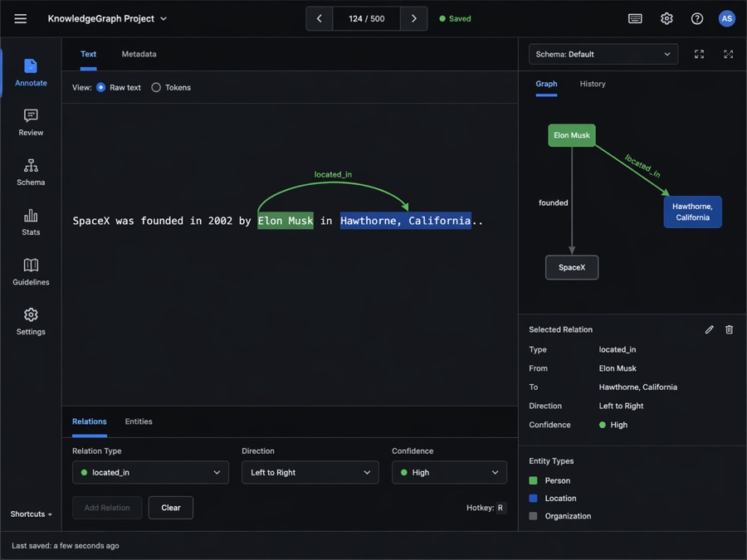This screenshot has height=560, width=747.
Task: Click 'Last saved: a few seconds ago' status
Action: click(66, 546)
